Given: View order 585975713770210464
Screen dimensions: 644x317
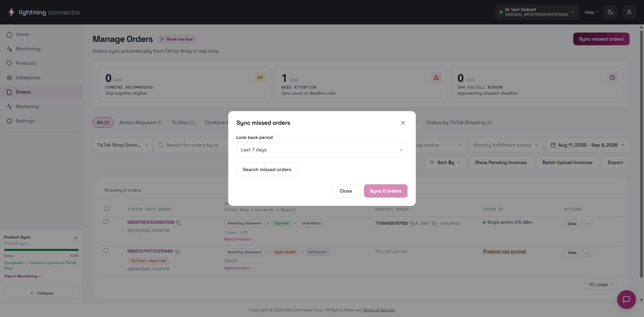Looking at the screenshot, I should point(572,253).
